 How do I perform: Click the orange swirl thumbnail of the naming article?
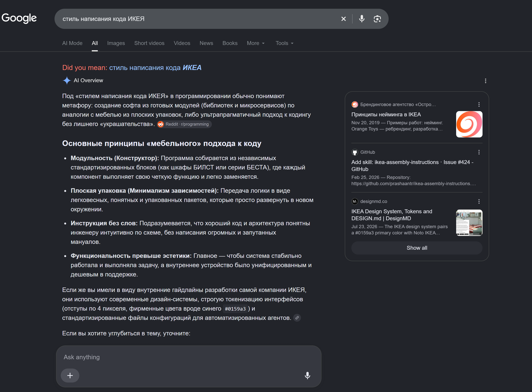pos(469,124)
